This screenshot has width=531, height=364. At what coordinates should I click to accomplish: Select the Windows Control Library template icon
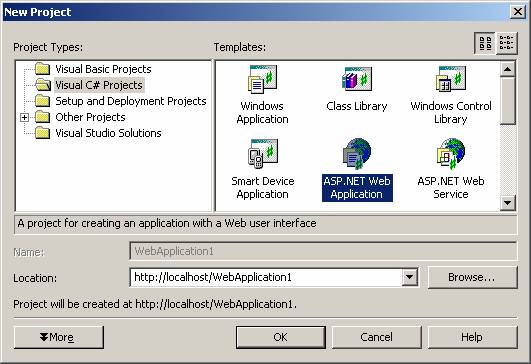click(x=451, y=80)
